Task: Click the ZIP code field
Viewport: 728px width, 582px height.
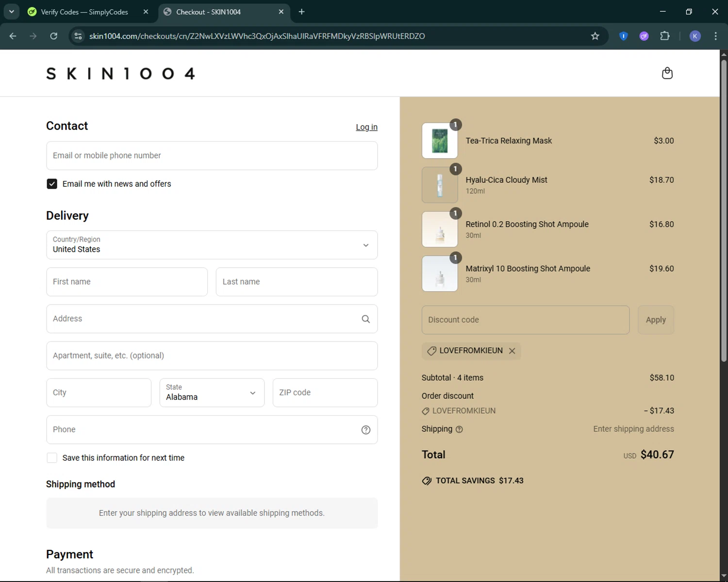Action: pos(325,393)
